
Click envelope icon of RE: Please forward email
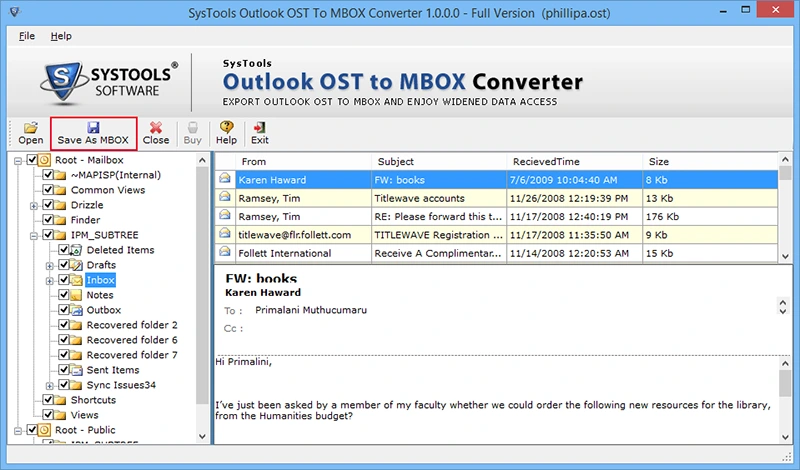click(224, 215)
